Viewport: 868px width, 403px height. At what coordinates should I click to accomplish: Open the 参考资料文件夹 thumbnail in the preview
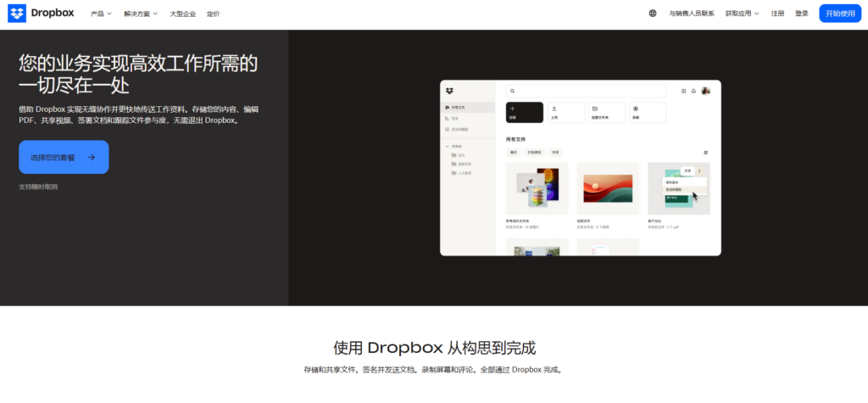[x=537, y=188]
